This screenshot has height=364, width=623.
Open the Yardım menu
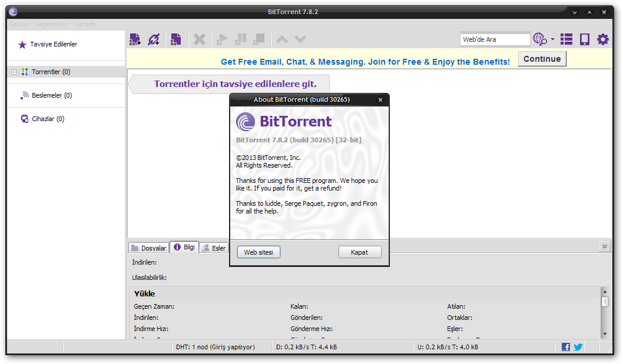(x=84, y=24)
